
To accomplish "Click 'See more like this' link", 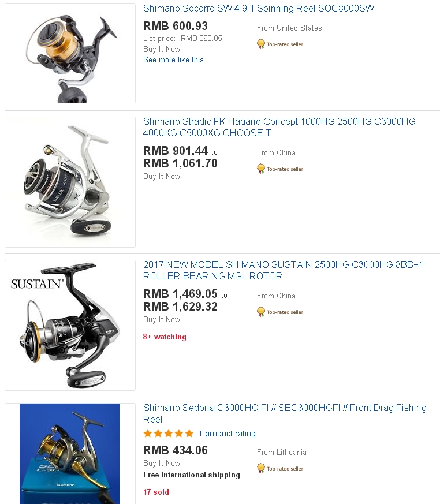I will 173,60.
